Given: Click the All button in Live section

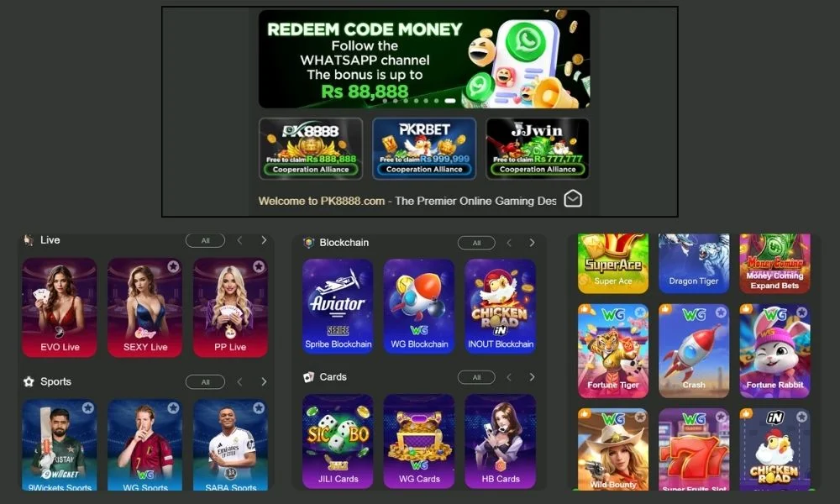Looking at the screenshot, I should 205,240.
